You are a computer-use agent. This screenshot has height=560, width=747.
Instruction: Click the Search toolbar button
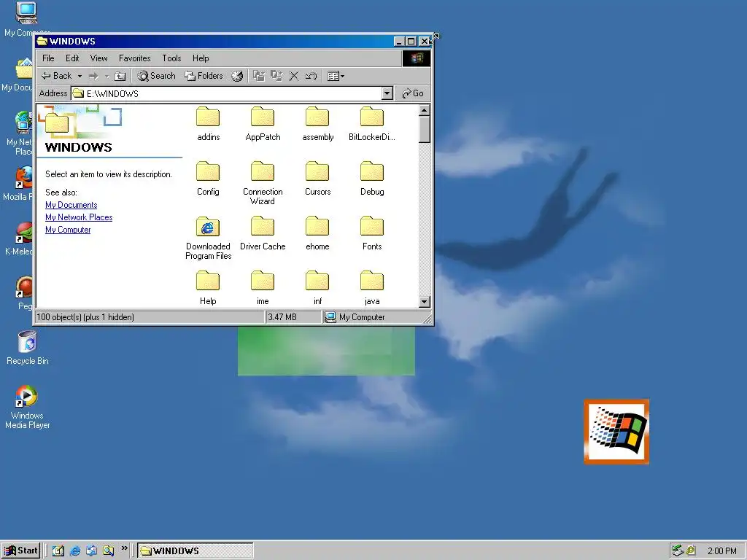(x=156, y=76)
